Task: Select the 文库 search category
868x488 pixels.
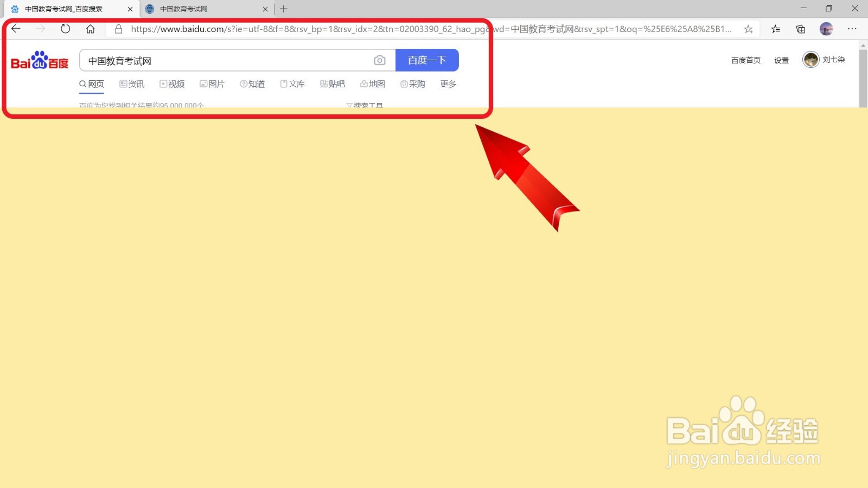Action: point(292,84)
